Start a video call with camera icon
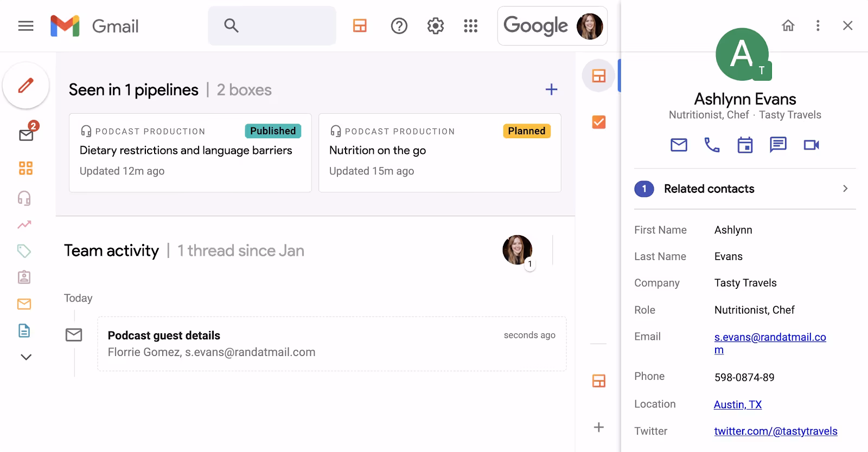This screenshot has width=868, height=452. click(812, 145)
